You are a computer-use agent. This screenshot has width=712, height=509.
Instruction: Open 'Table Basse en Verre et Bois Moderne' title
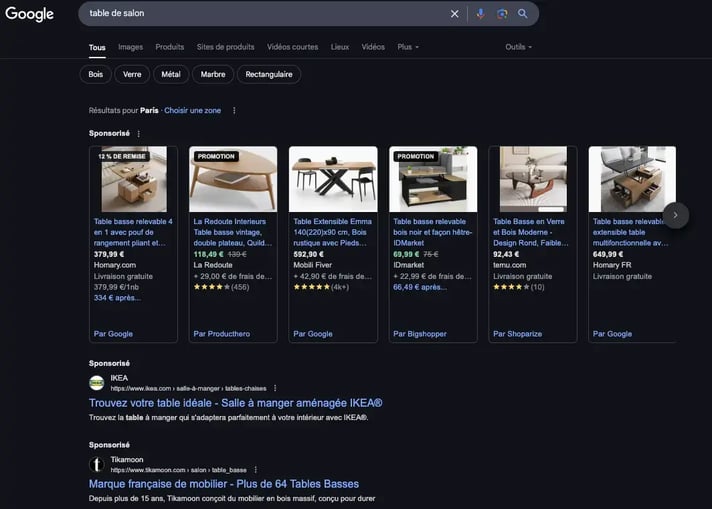[x=530, y=232]
